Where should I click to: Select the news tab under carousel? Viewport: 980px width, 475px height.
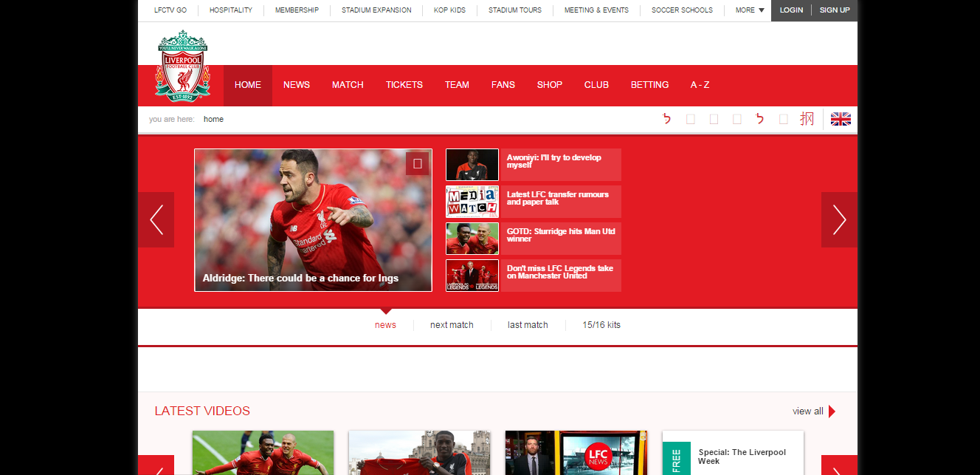385,325
